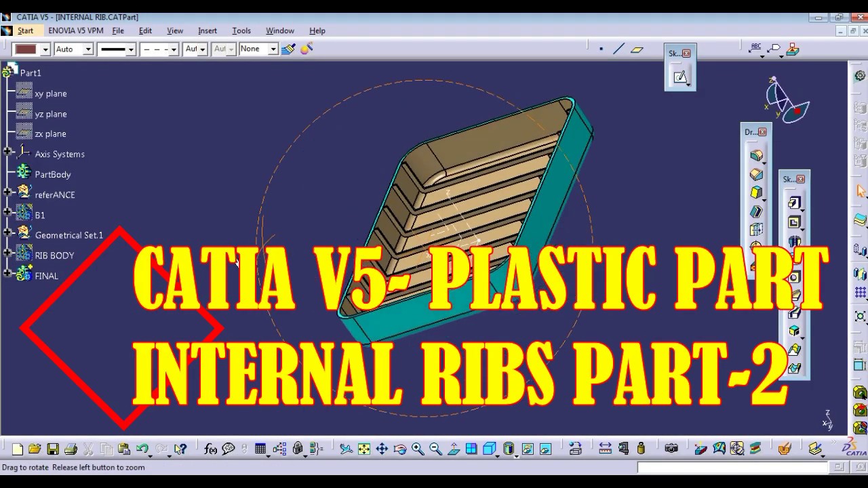Save the part with the Save icon

pos(52,449)
